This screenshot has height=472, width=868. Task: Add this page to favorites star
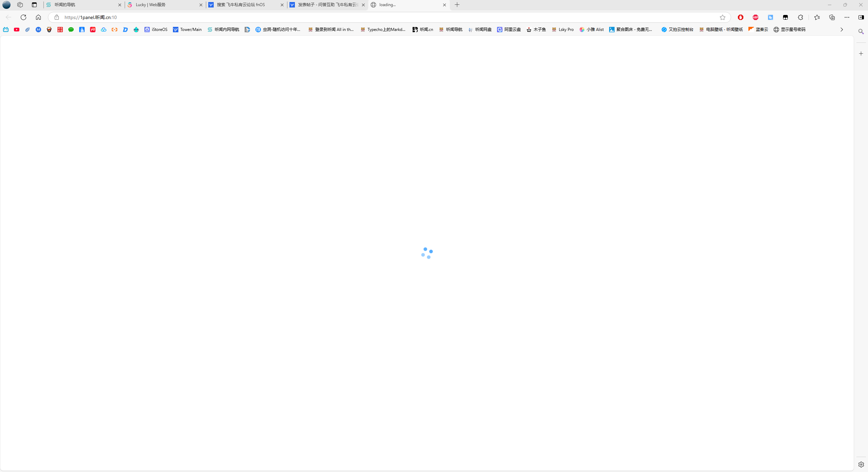(x=723, y=17)
